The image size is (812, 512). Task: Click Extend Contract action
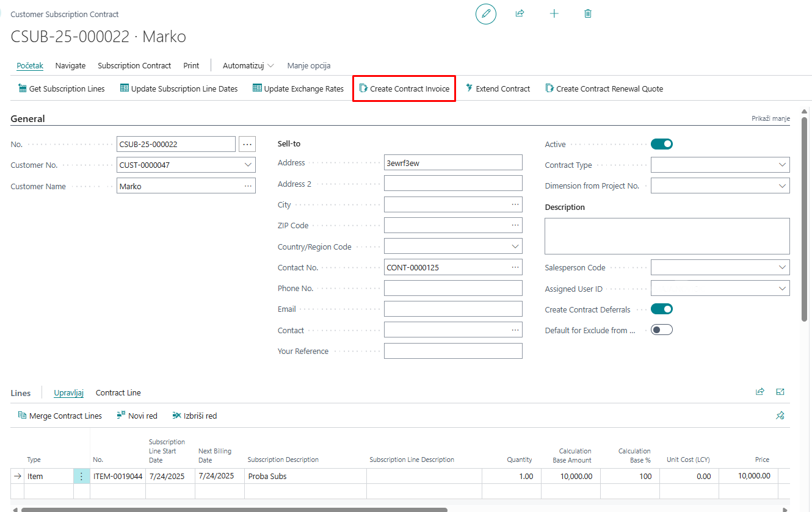coord(498,88)
